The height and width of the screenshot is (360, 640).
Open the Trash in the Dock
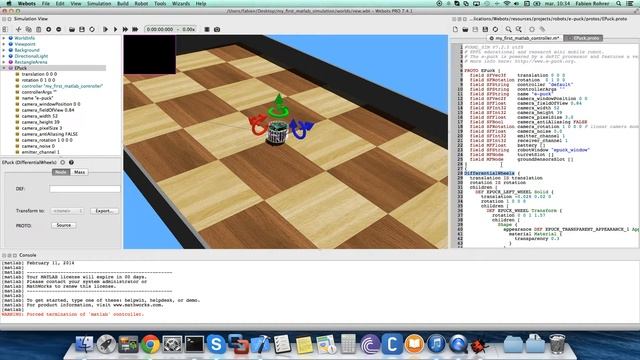point(557,344)
